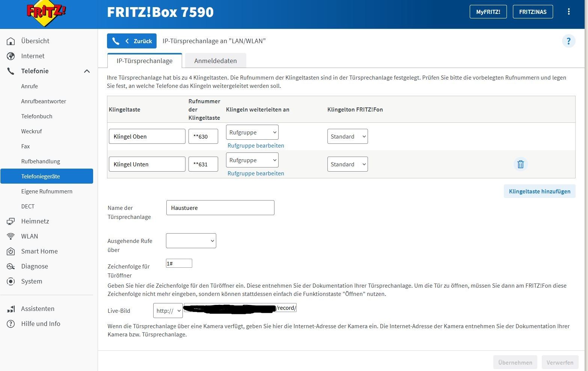Click the Klingel Oben name field
The width and height of the screenshot is (588, 371).
pyautogui.click(x=147, y=136)
